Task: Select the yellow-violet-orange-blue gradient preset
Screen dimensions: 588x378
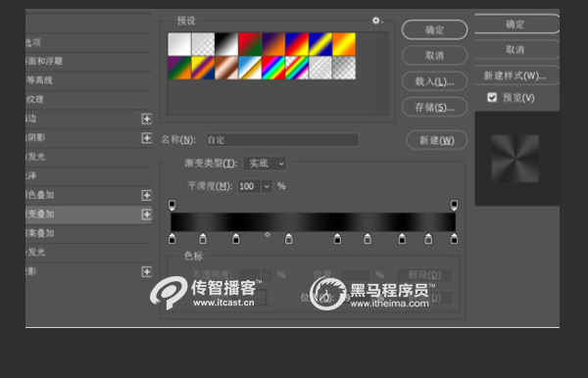Action: pos(203,68)
